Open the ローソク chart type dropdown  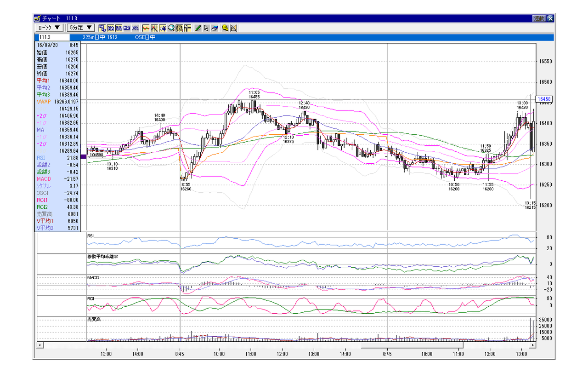click(x=50, y=28)
